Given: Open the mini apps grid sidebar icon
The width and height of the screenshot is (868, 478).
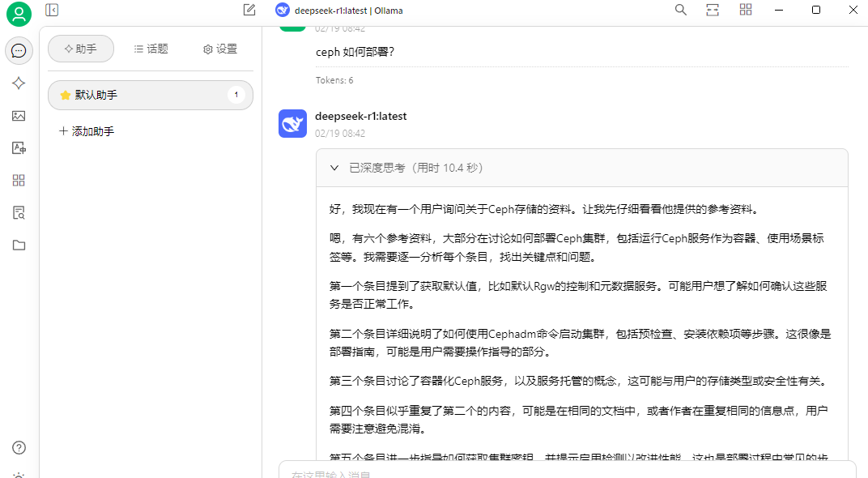Looking at the screenshot, I should point(19,181).
